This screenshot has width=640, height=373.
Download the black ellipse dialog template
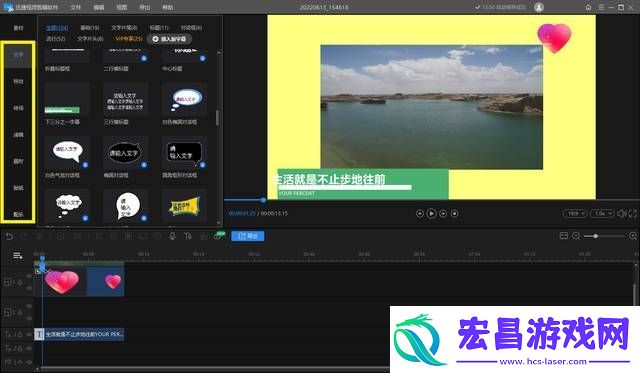tap(144, 165)
